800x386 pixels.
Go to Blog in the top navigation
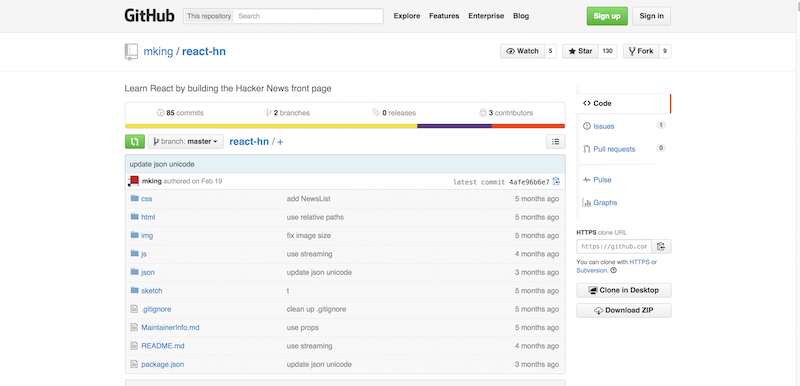click(x=521, y=16)
